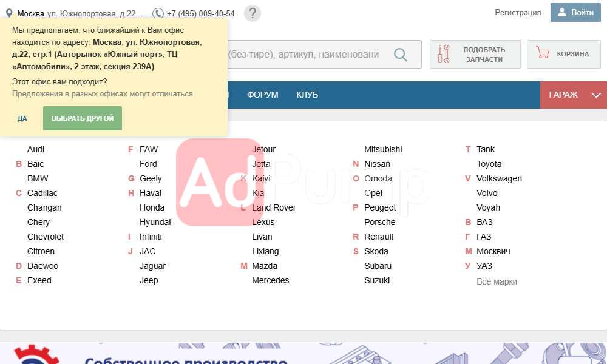Open the Форум menu item

262,95
